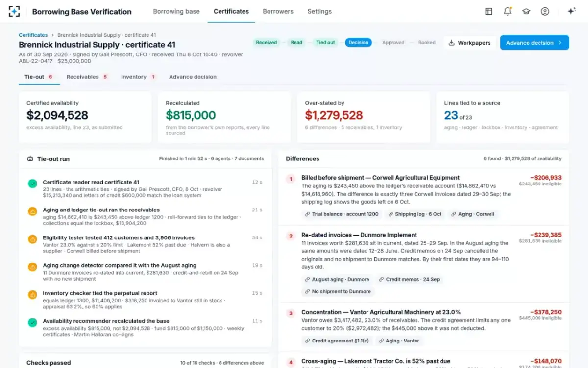The height and width of the screenshot is (368, 588).
Task: Open Aging Vantor source chip
Action: [399, 341]
